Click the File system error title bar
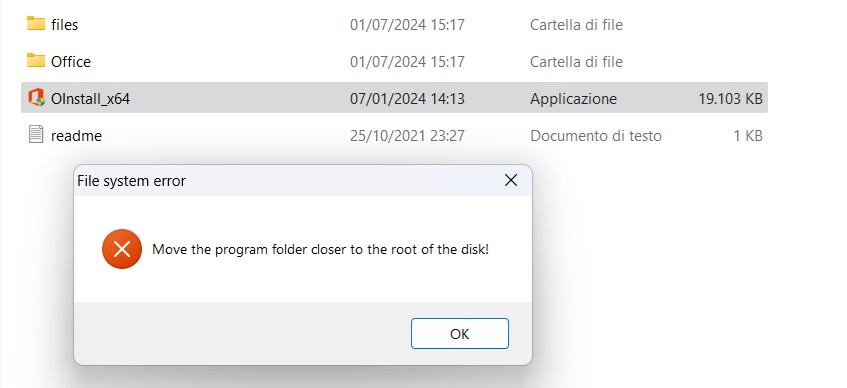Viewport: 847px width, 388px height. tap(286, 180)
